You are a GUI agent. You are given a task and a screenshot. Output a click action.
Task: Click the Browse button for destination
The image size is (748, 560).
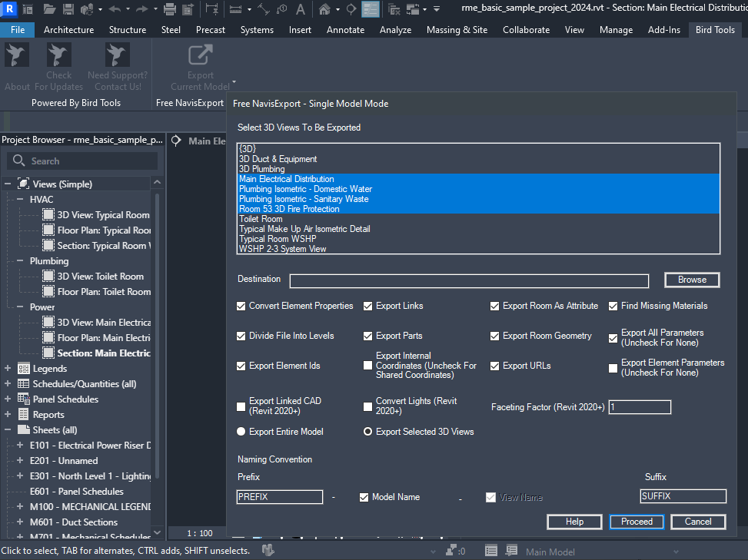pos(692,280)
